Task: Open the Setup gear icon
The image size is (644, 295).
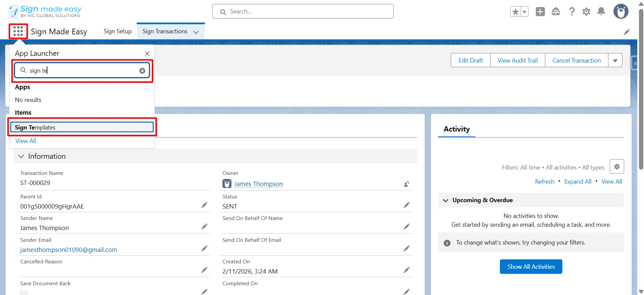Action: pyautogui.click(x=587, y=12)
